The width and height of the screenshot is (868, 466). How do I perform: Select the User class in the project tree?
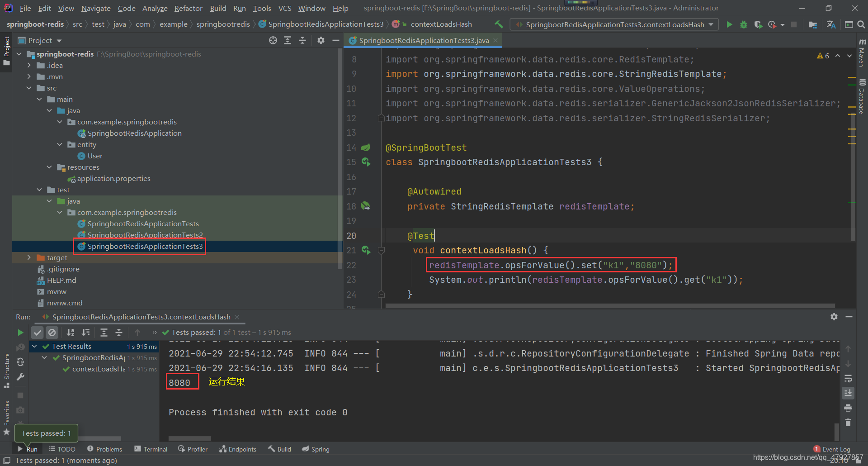click(95, 156)
